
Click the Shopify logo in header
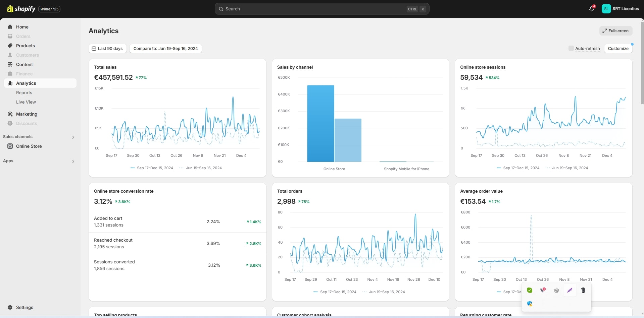click(21, 9)
